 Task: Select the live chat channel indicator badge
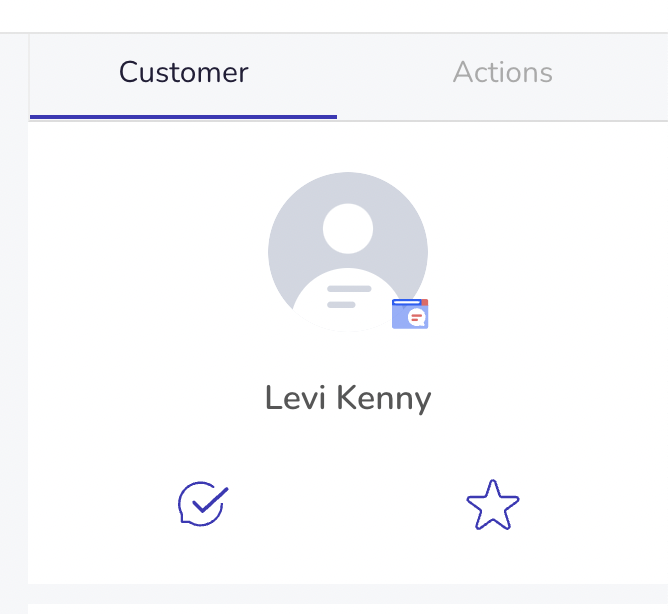(410, 314)
